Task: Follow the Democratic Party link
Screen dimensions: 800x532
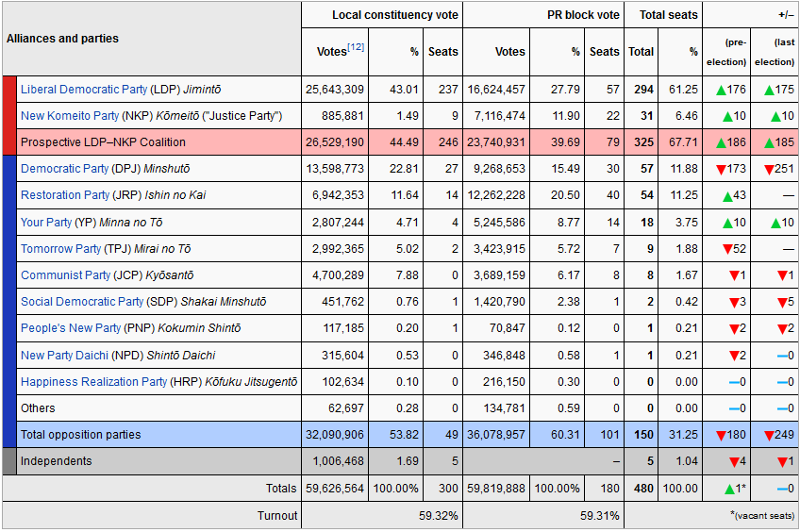Action: tap(64, 168)
